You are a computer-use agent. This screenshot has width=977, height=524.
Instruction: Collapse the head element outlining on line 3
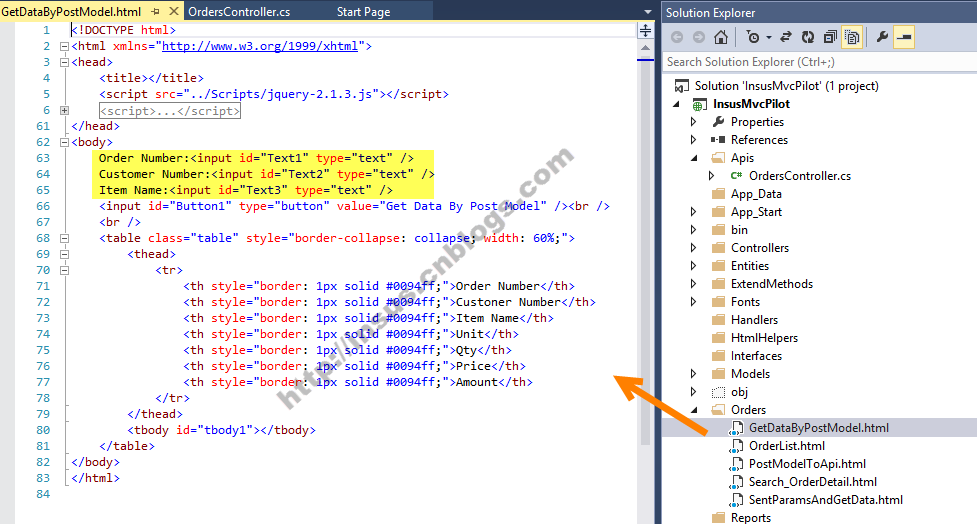(64, 62)
